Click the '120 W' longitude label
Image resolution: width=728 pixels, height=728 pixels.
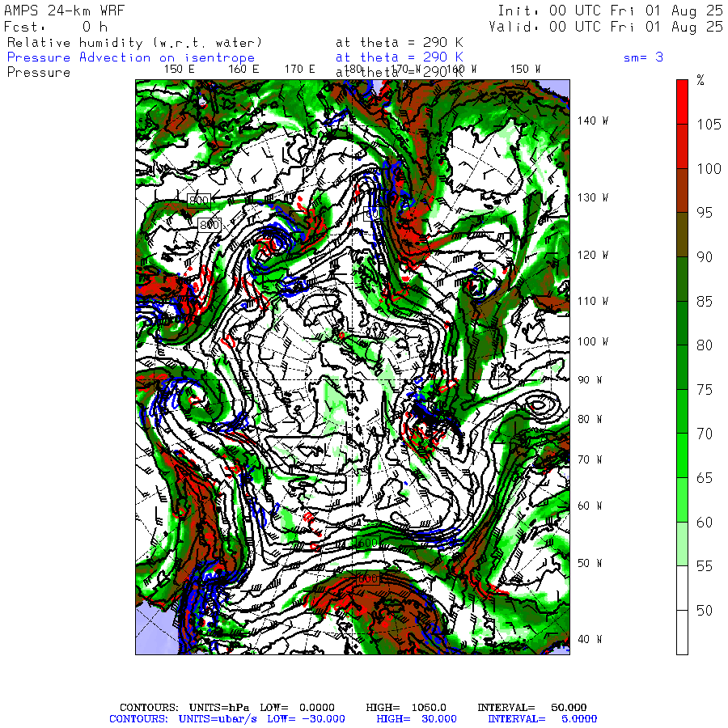point(593,255)
